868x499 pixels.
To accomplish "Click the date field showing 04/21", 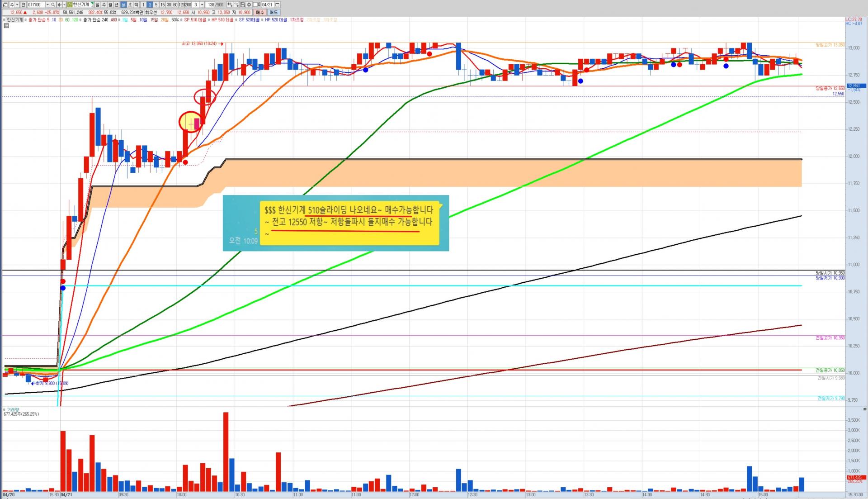I will pyautogui.click(x=267, y=5).
